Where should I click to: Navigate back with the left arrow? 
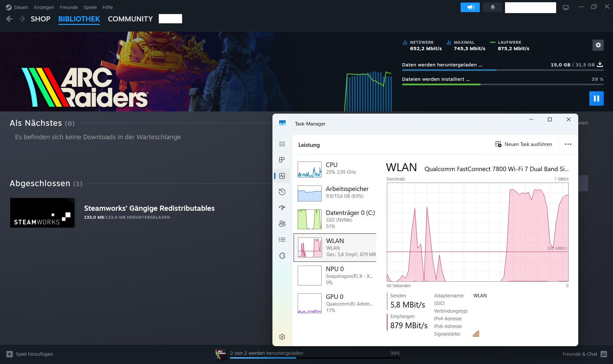pyautogui.click(x=9, y=19)
